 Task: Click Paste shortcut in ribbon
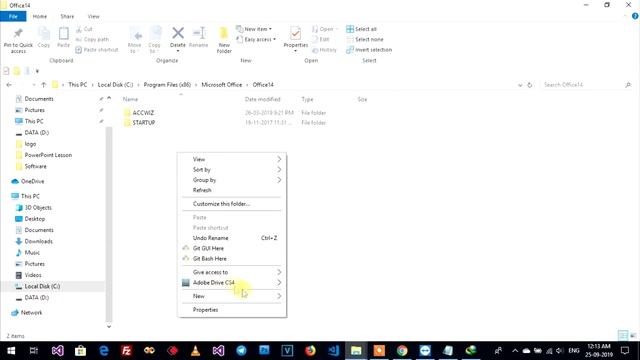tap(97, 49)
